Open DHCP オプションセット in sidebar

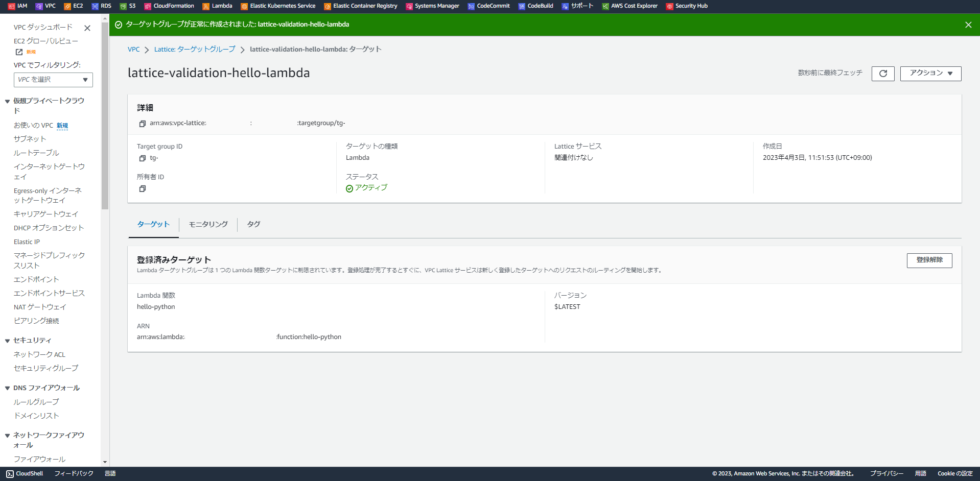pos(49,228)
